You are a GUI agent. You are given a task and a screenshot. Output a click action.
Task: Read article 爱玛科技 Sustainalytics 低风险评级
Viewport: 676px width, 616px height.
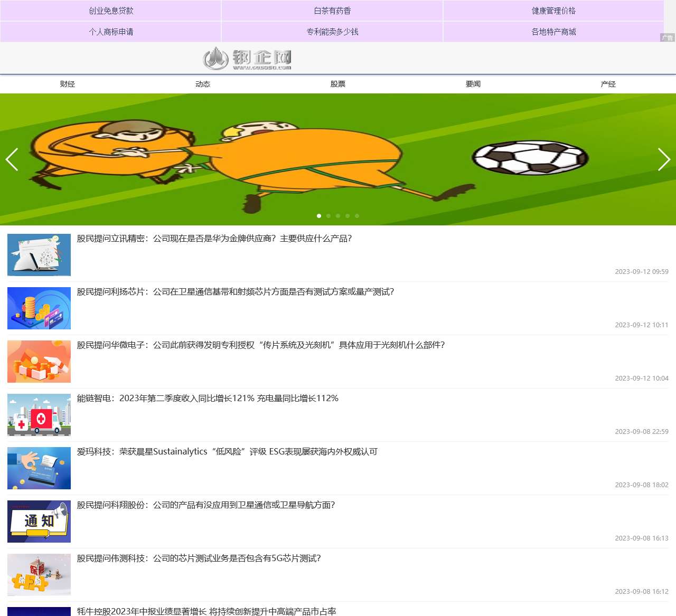[227, 452]
